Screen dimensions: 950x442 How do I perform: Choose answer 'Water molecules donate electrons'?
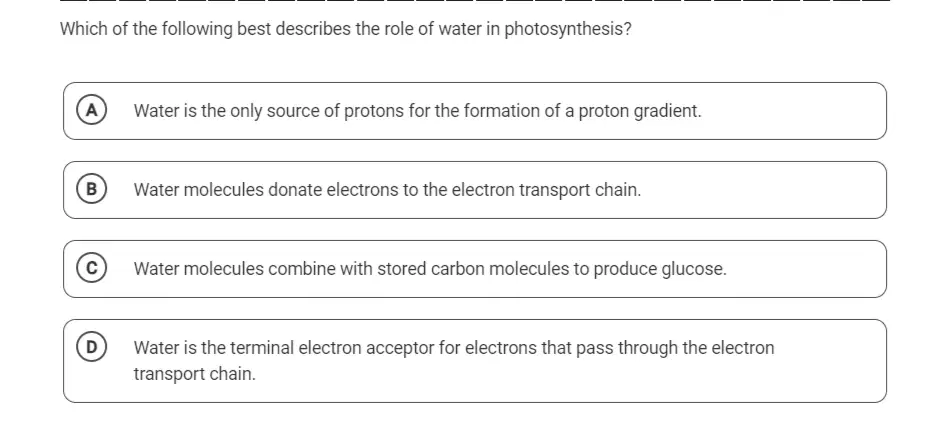[x=475, y=190]
